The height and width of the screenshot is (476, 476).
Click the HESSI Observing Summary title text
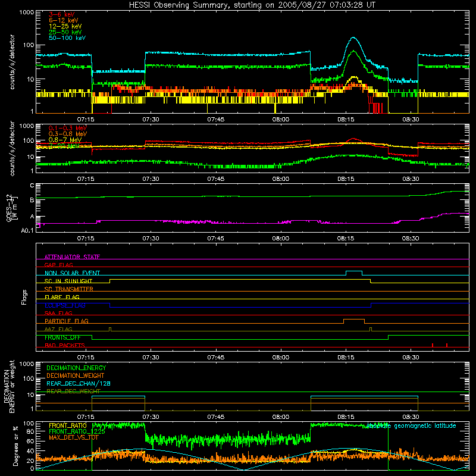tap(252, 5)
